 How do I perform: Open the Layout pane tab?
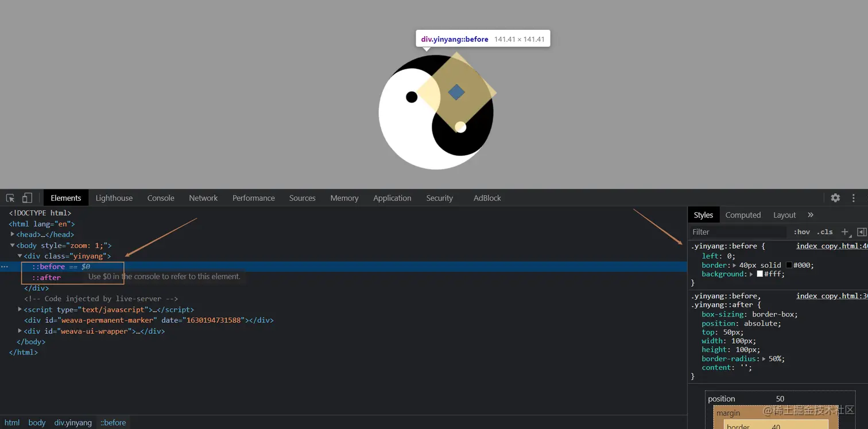[784, 215]
